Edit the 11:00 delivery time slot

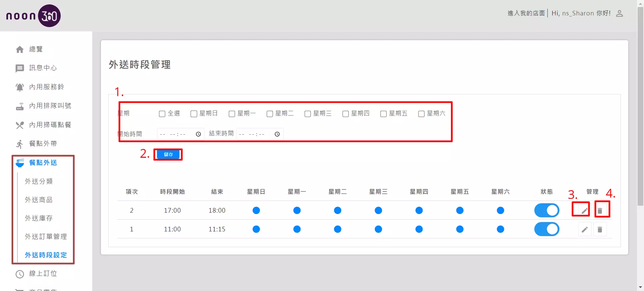pyautogui.click(x=584, y=229)
